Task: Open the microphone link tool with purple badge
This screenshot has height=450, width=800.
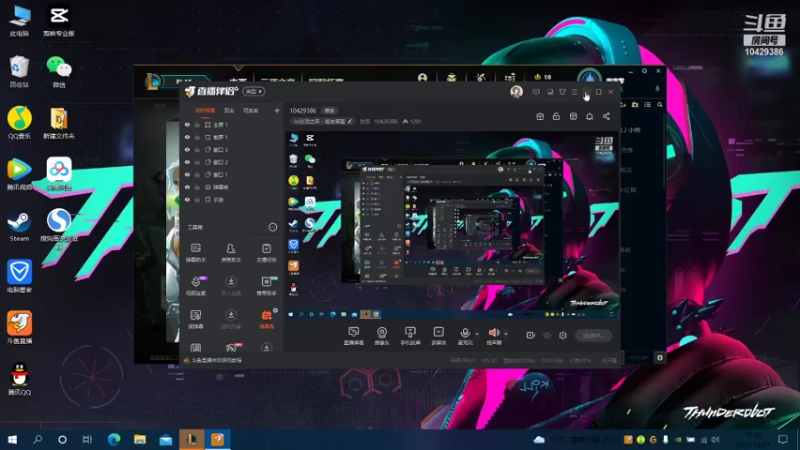Action: coord(196,286)
